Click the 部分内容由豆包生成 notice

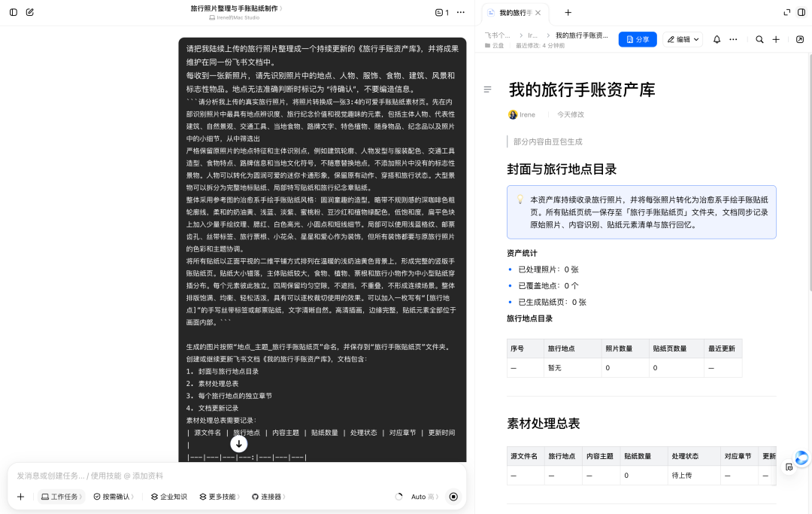point(548,141)
